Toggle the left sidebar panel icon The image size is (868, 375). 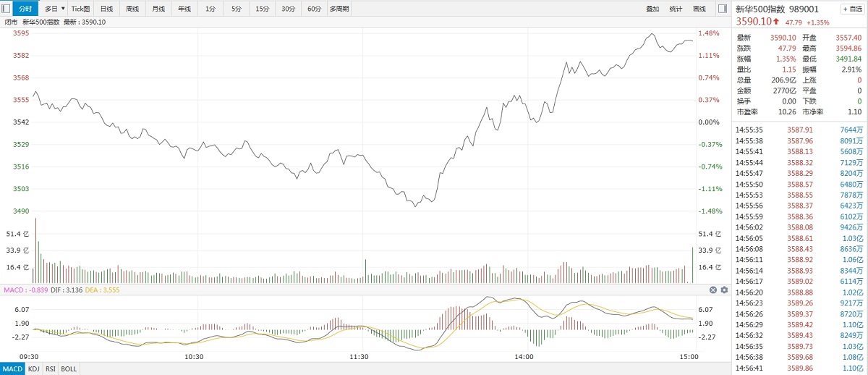[7, 9]
